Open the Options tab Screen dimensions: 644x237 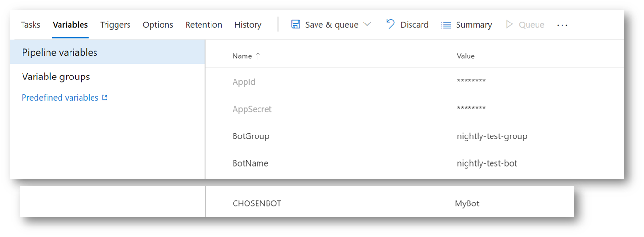click(158, 25)
